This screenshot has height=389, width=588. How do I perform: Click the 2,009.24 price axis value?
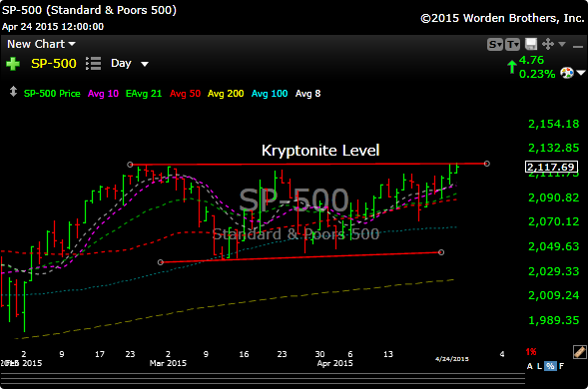coord(554,295)
